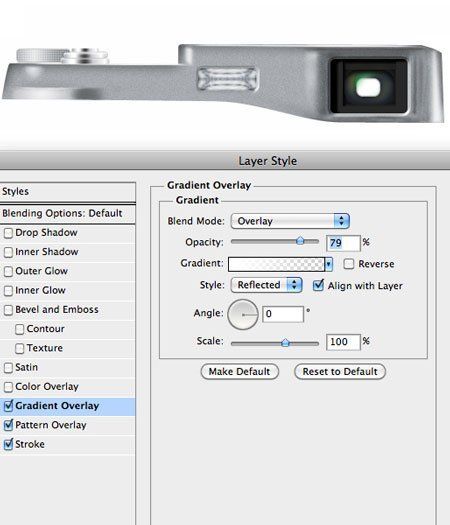Select the Stroke label row
Screen dimensions: 450x525
click(x=67, y=445)
